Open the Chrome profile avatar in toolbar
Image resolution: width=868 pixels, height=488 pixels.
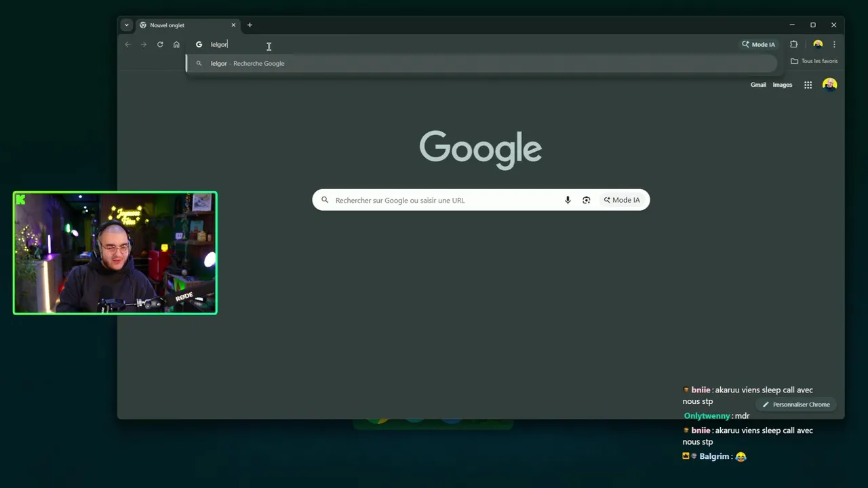(818, 45)
